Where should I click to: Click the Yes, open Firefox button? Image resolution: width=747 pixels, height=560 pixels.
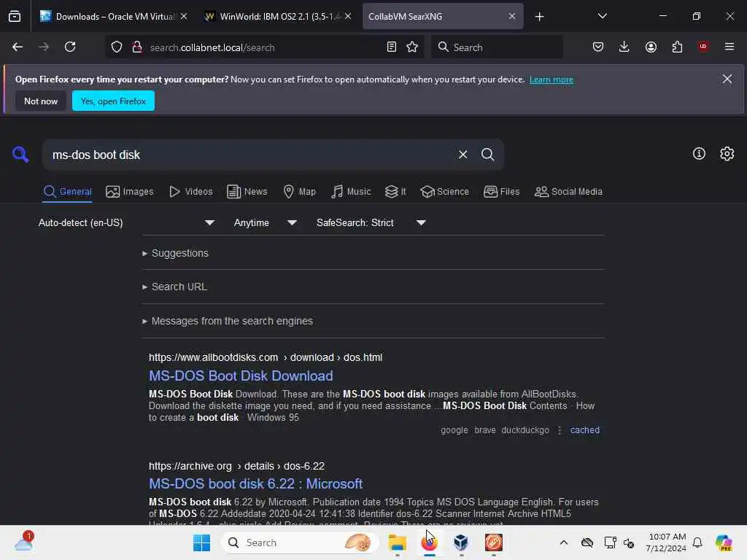click(x=113, y=101)
